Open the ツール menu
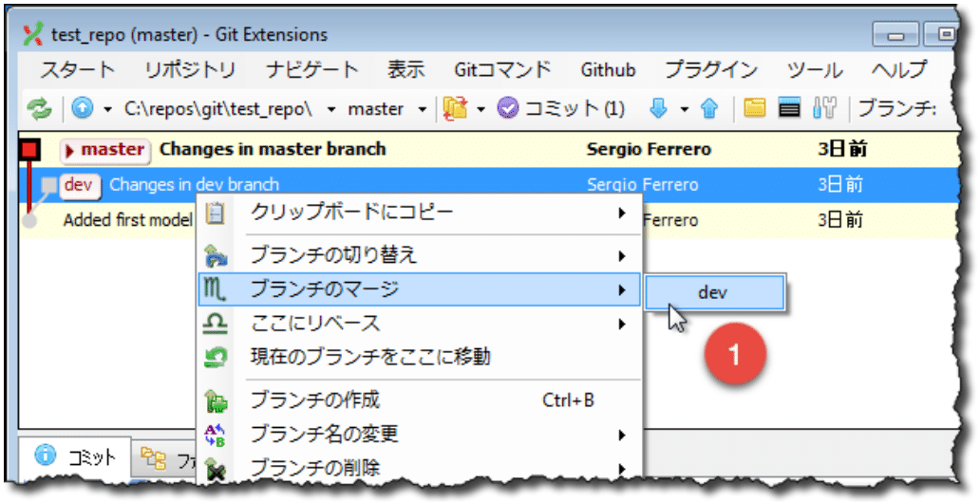 point(815,70)
